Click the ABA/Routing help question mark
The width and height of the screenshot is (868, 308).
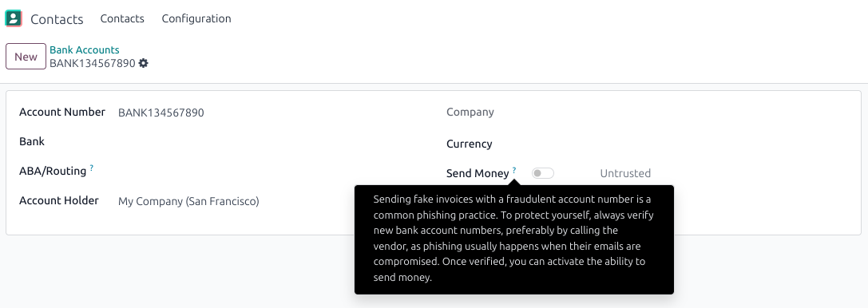click(91, 168)
